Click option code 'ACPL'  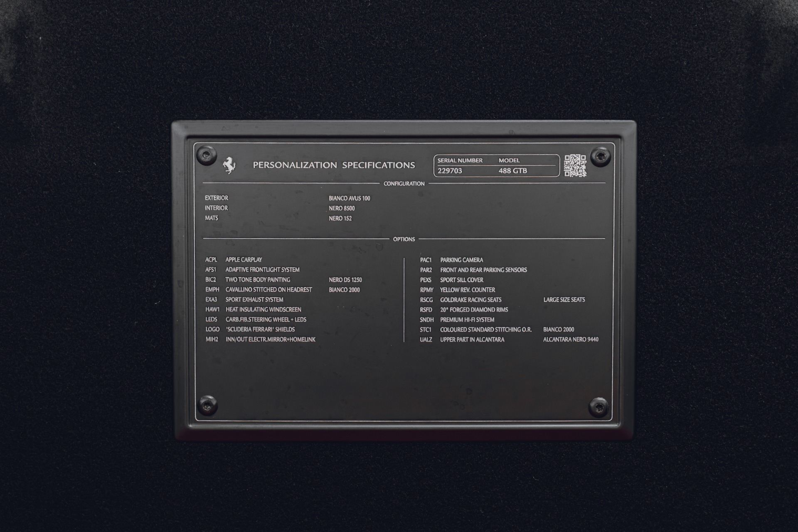pyautogui.click(x=211, y=259)
